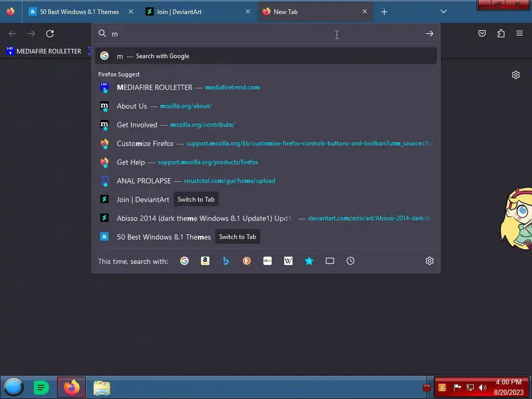Open new tab page settings gear
This screenshot has width=532, height=399.
516,75
